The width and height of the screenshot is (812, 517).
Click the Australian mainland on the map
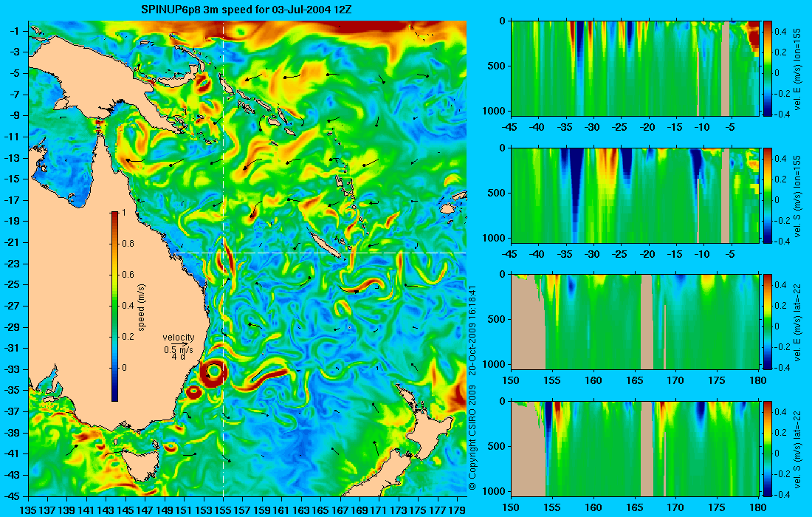119,290
